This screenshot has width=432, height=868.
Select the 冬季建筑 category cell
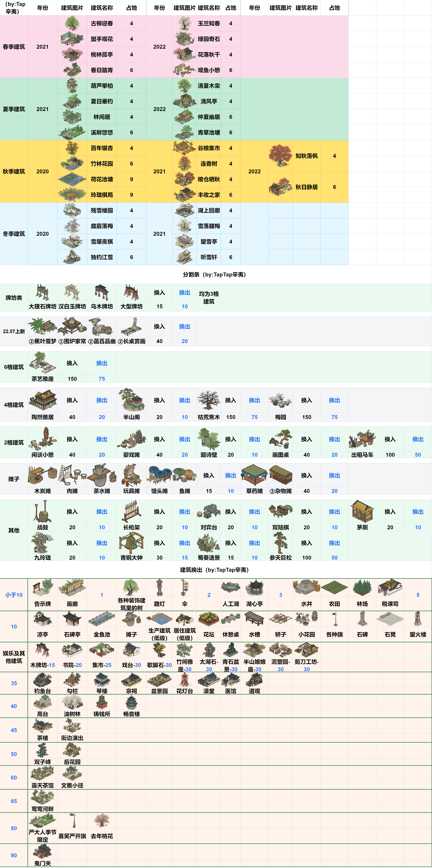click(x=14, y=234)
